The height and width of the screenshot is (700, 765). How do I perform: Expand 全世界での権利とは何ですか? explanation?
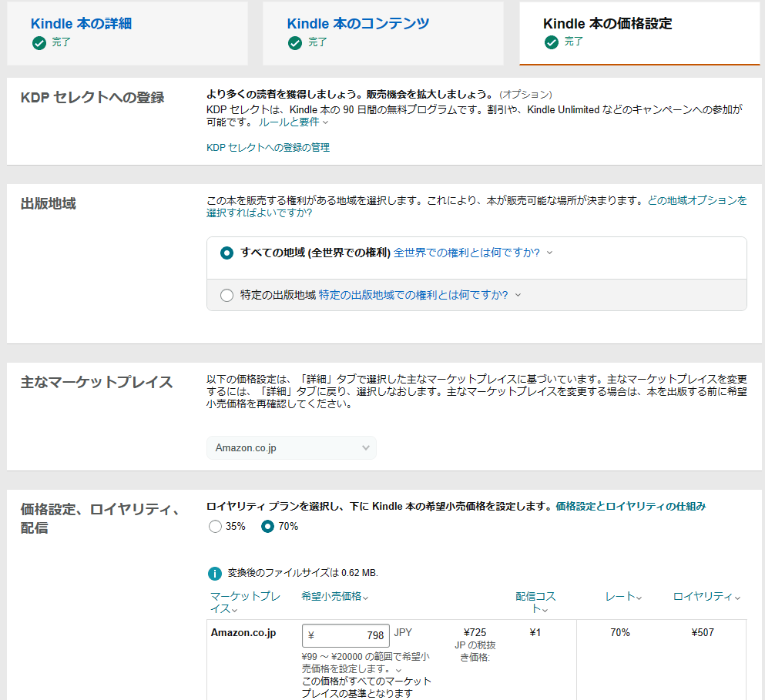pos(472,253)
